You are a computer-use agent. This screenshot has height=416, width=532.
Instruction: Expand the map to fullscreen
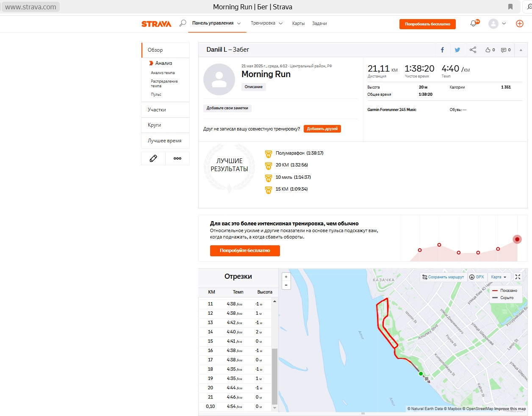tap(518, 277)
